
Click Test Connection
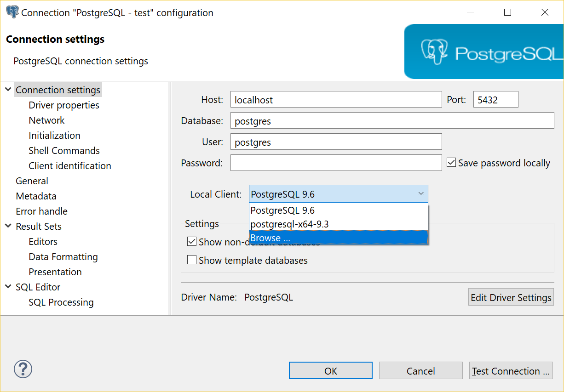tap(511, 370)
